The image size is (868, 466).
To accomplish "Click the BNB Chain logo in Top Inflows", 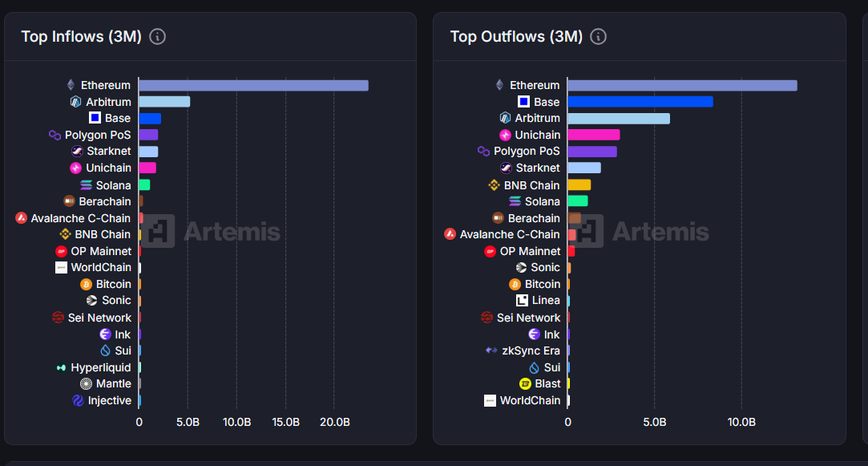I will tap(66, 234).
